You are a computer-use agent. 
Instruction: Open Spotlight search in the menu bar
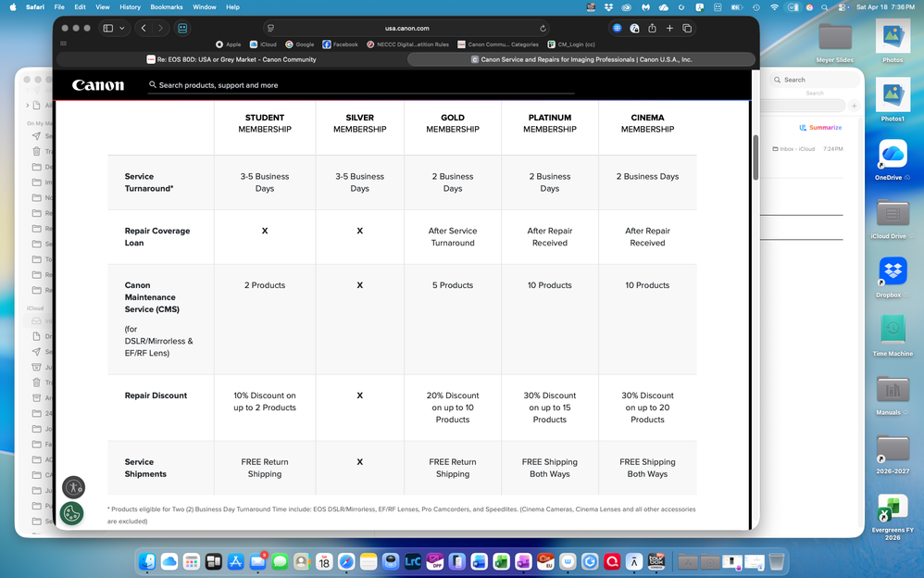[x=824, y=7]
